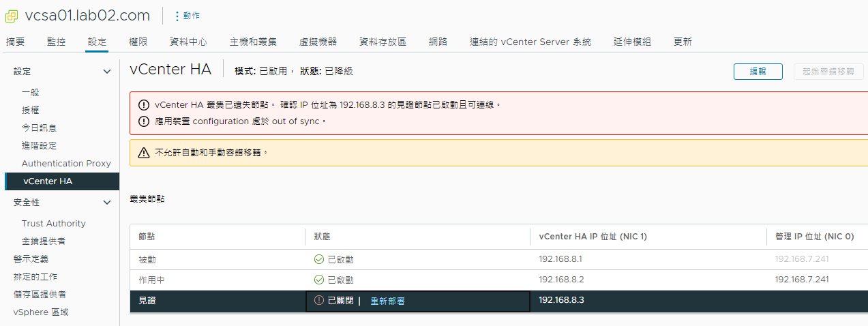Select 一般 in the sidebar
Image resolution: width=868 pixels, height=326 pixels.
coord(31,92)
